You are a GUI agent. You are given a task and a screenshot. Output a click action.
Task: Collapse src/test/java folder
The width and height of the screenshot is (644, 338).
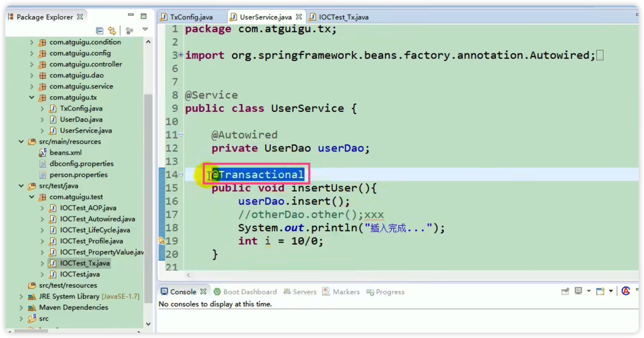pos(21,186)
